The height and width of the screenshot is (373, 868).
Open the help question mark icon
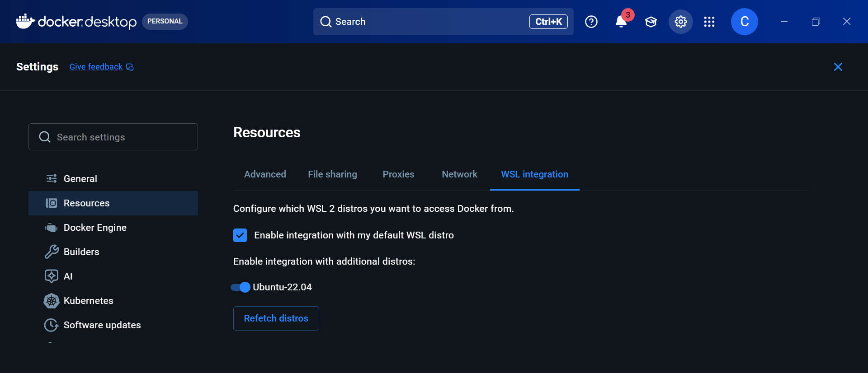(591, 22)
